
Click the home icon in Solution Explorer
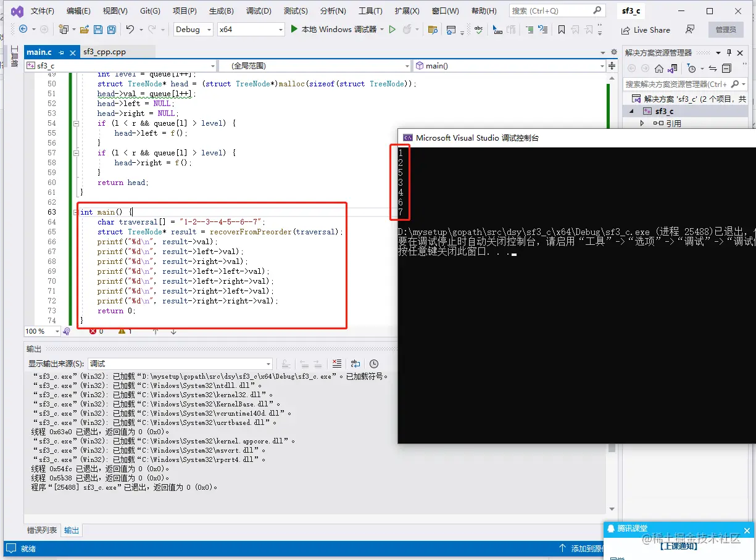click(659, 68)
